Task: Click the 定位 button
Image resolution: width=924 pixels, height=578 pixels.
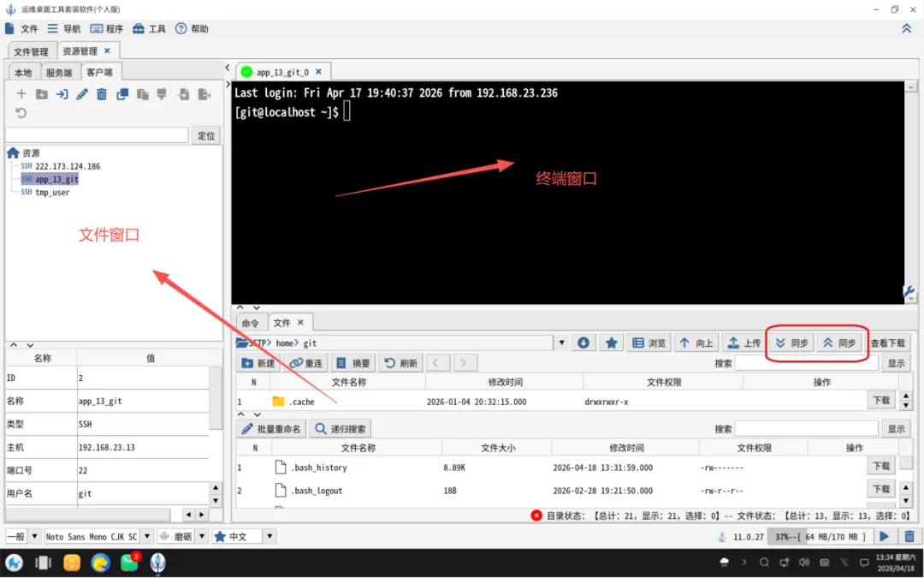Action: [x=206, y=135]
